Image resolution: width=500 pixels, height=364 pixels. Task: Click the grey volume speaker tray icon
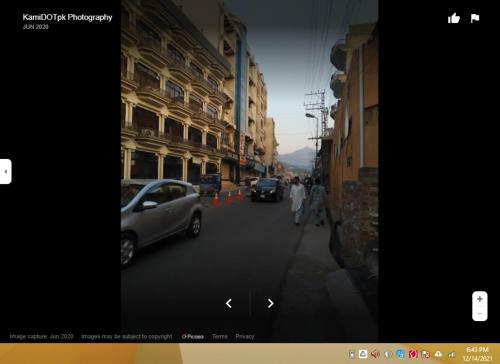(388, 354)
